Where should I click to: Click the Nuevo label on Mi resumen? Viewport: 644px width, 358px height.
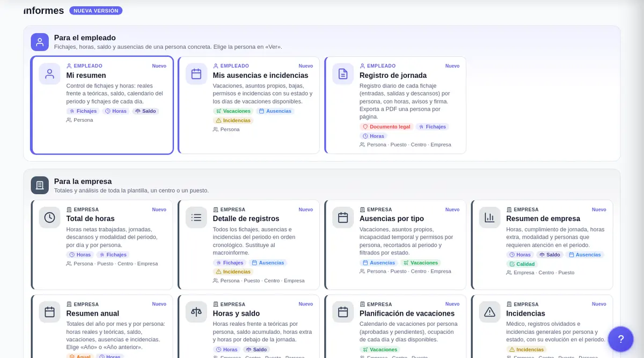[x=159, y=66]
